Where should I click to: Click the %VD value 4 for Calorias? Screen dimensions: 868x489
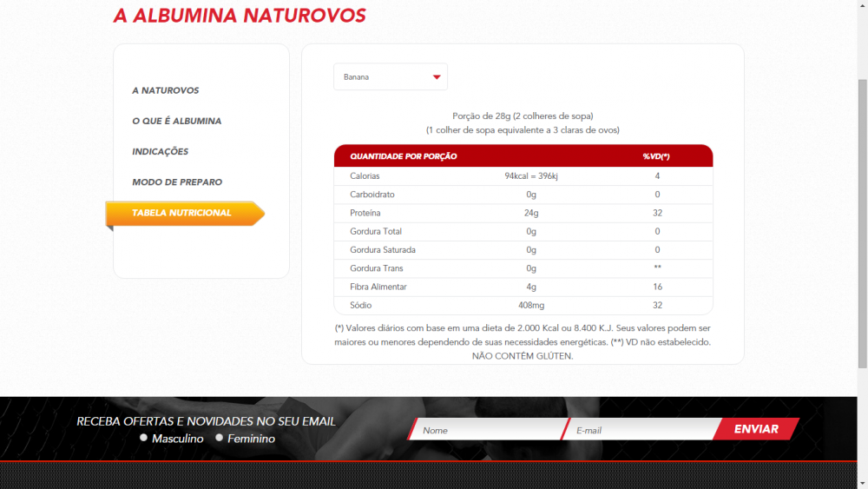pyautogui.click(x=657, y=176)
